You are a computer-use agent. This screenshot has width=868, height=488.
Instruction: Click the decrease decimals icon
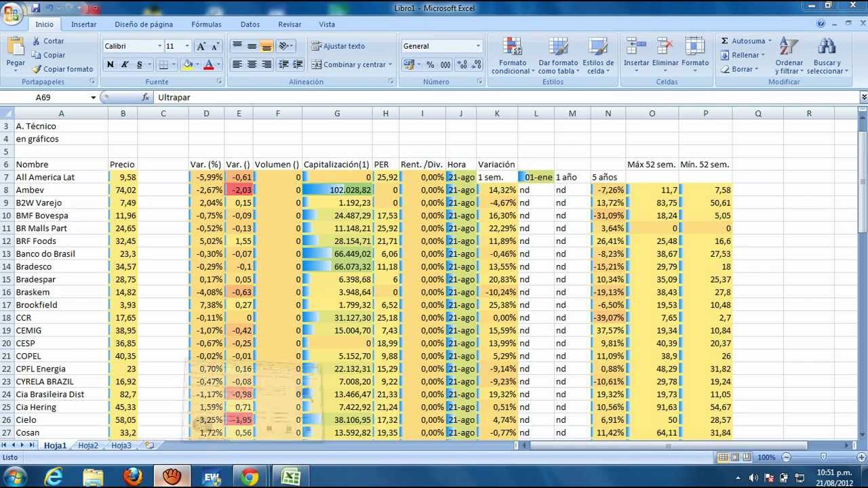[x=476, y=64]
